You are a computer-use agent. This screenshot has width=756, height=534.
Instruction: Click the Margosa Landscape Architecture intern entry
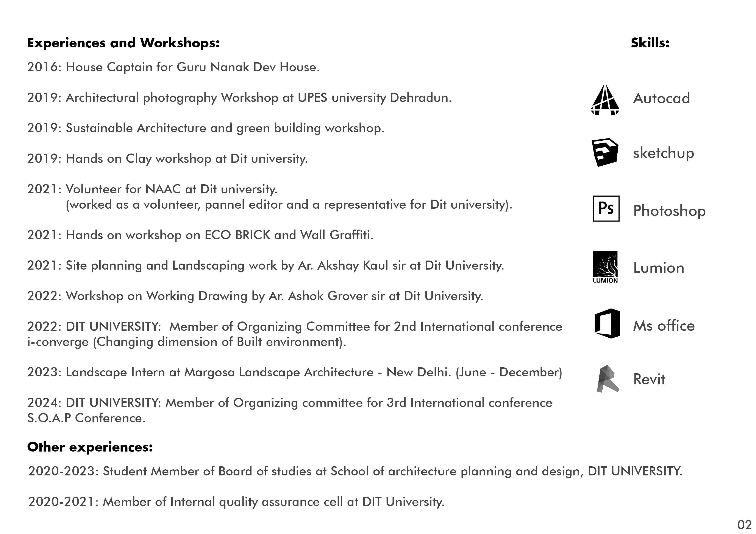click(294, 373)
